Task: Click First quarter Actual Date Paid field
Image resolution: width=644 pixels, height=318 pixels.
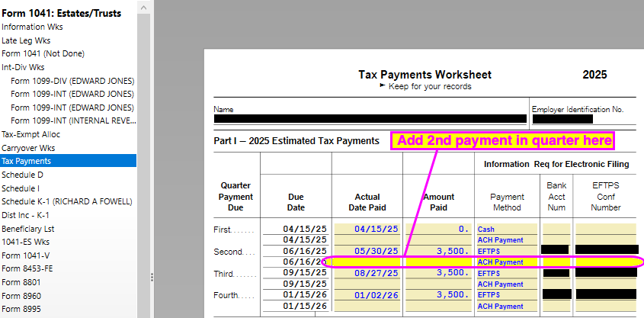Action: [x=367, y=229]
